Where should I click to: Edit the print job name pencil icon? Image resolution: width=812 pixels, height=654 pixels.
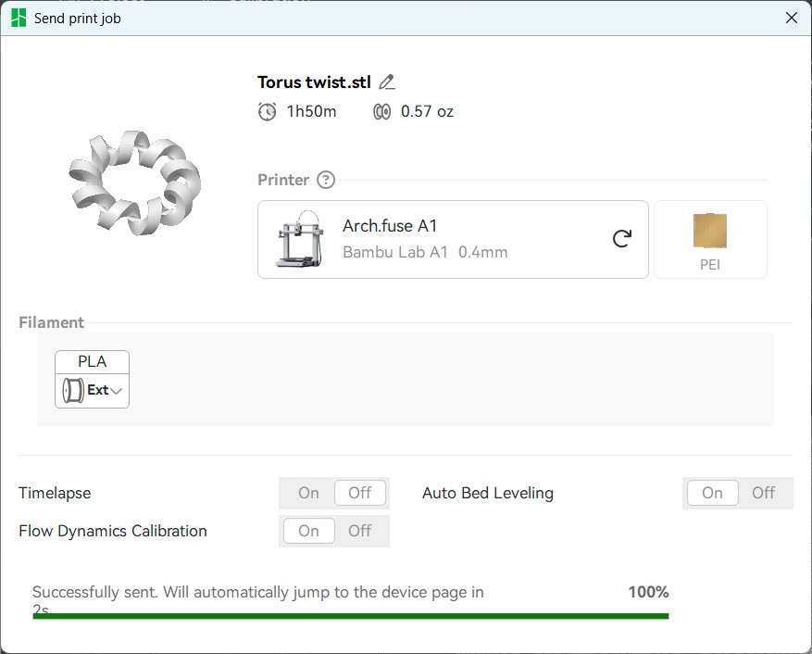[x=386, y=82]
